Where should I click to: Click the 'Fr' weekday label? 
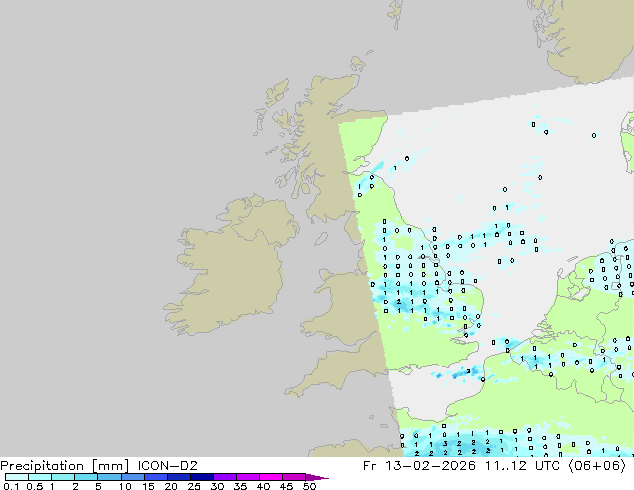370,466
